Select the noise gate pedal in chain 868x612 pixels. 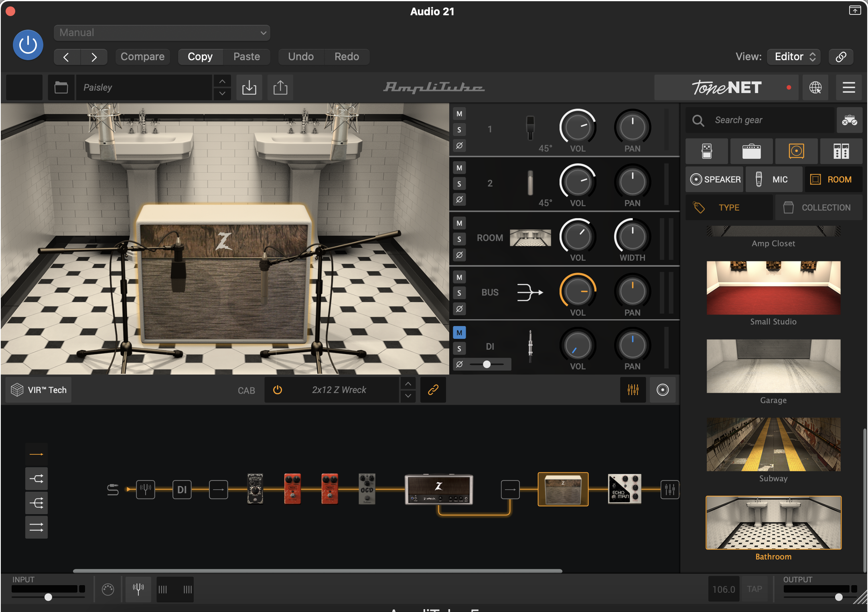[255, 489]
